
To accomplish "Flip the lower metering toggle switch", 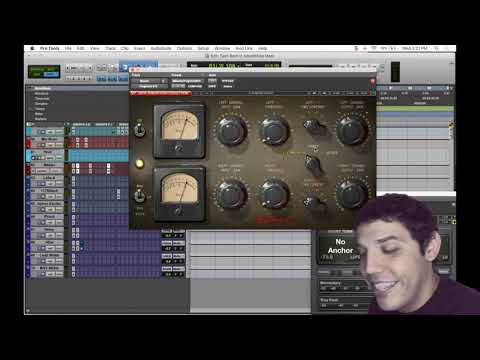I will click(x=139, y=196).
